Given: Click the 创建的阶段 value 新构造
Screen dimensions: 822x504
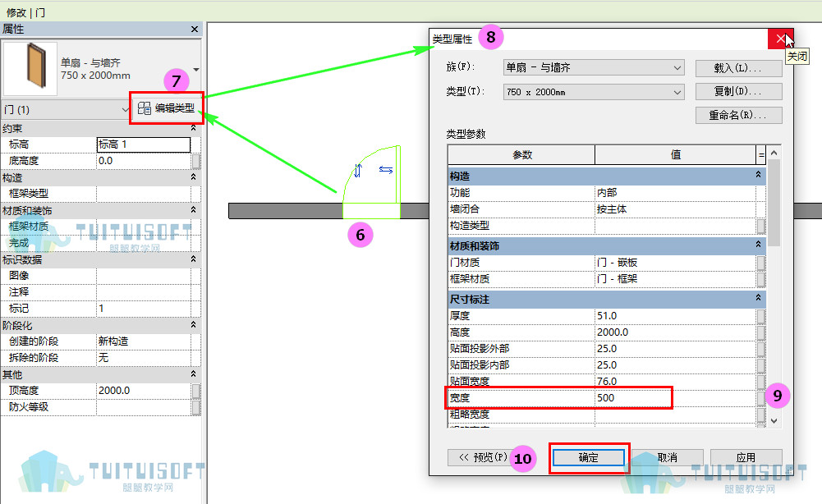Looking at the screenshot, I should coord(144,341).
